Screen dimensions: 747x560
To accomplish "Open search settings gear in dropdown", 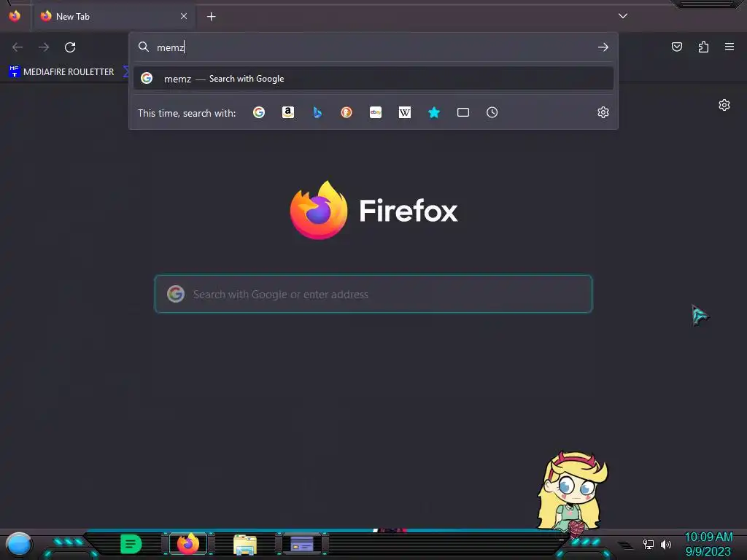I will click(603, 112).
